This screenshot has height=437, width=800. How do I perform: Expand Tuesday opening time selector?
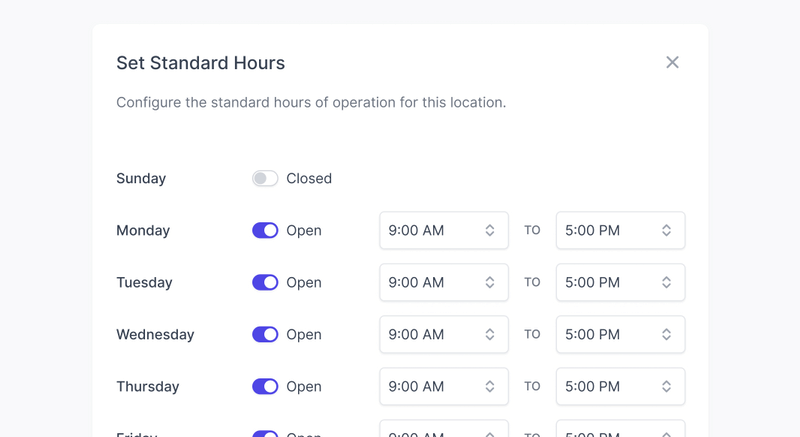pyautogui.click(x=443, y=282)
